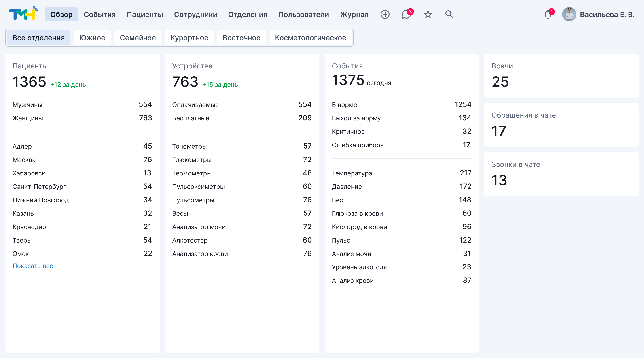Click the Давление events row
The image size is (644, 358).
click(402, 187)
